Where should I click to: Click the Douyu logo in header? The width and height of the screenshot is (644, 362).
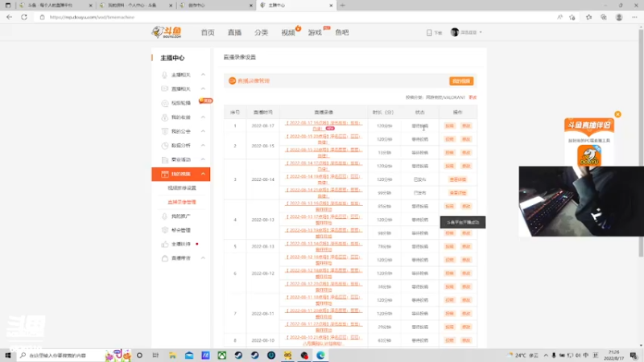(x=167, y=32)
